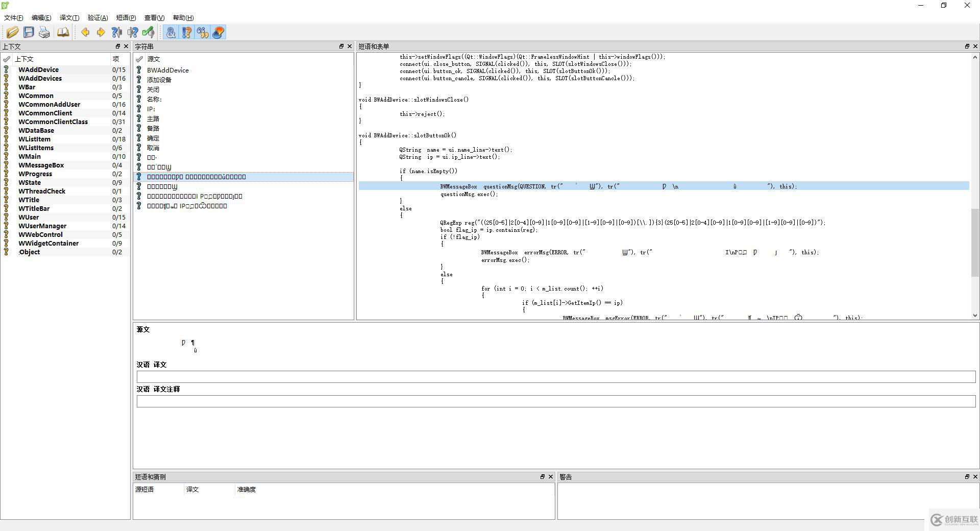Toggle status icon of 关闭 string
This screenshot has width=980, height=531.
(x=139, y=89)
